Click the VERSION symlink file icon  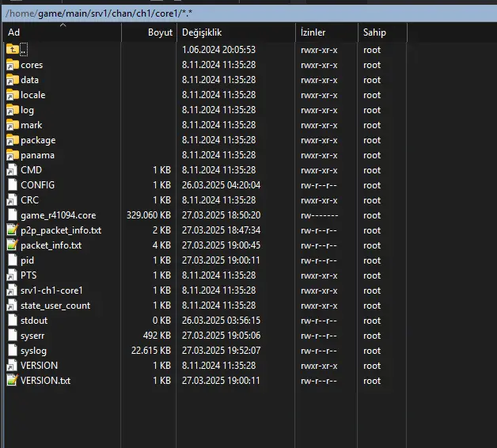pyautogui.click(x=12, y=366)
